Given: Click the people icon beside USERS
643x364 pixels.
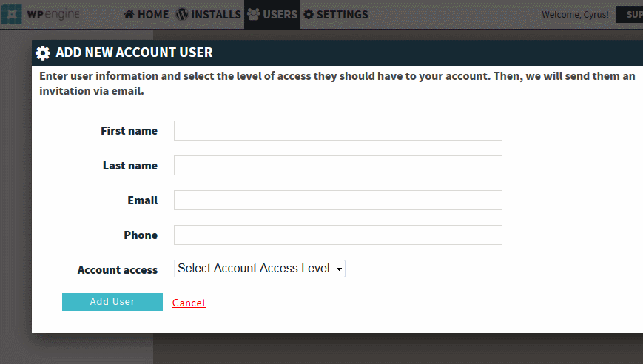Looking at the screenshot, I should click(254, 14).
